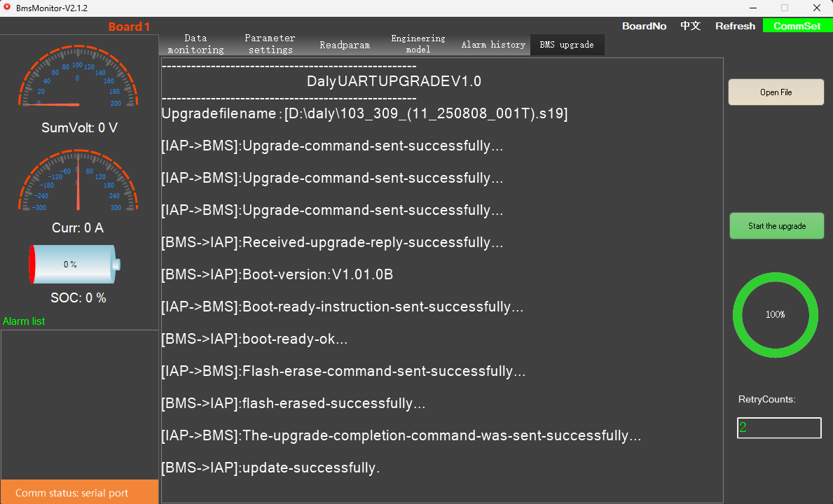The height and width of the screenshot is (504, 833).
Task: Click the Comm status serial port bar
Action: click(x=79, y=492)
